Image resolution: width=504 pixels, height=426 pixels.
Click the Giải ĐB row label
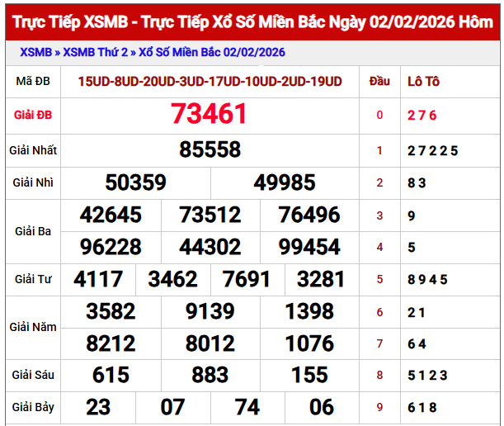pos(33,114)
